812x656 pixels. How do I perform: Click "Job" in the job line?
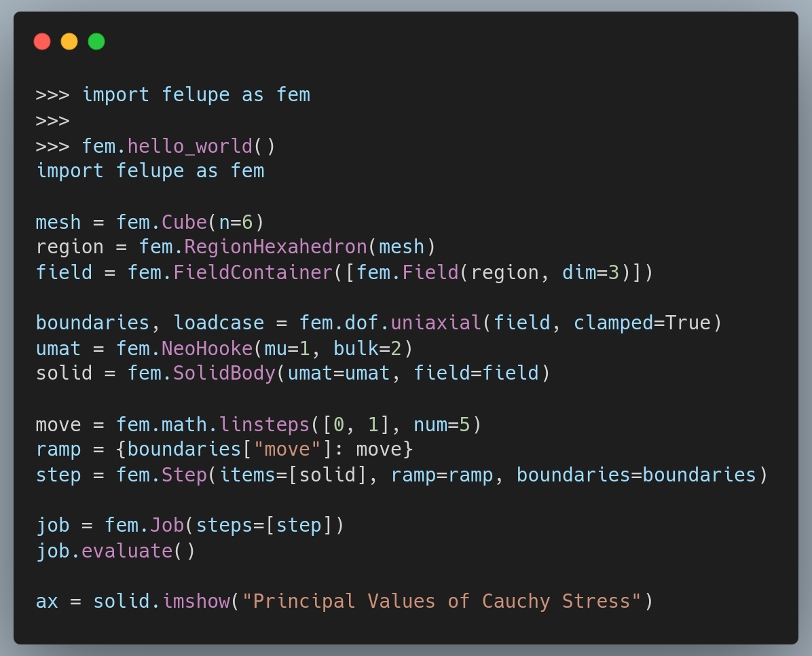tap(167, 526)
